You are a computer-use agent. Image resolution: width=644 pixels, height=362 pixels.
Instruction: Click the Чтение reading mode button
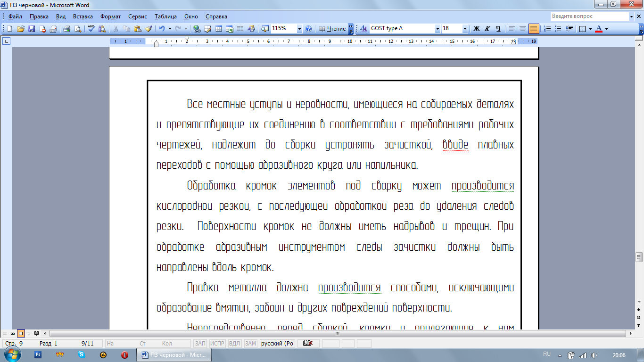pyautogui.click(x=332, y=29)
